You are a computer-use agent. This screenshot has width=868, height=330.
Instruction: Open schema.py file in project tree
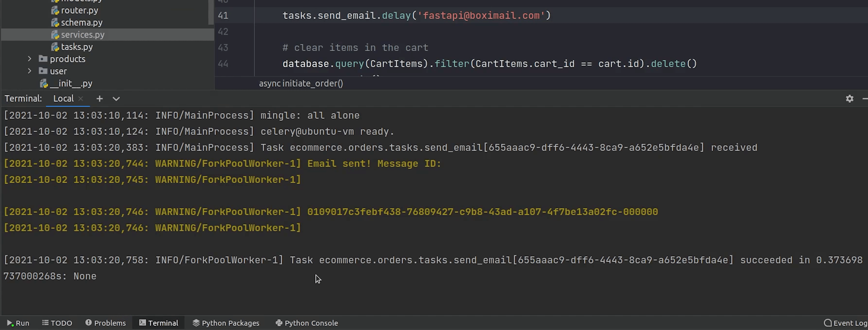click(x=82, y=23)
